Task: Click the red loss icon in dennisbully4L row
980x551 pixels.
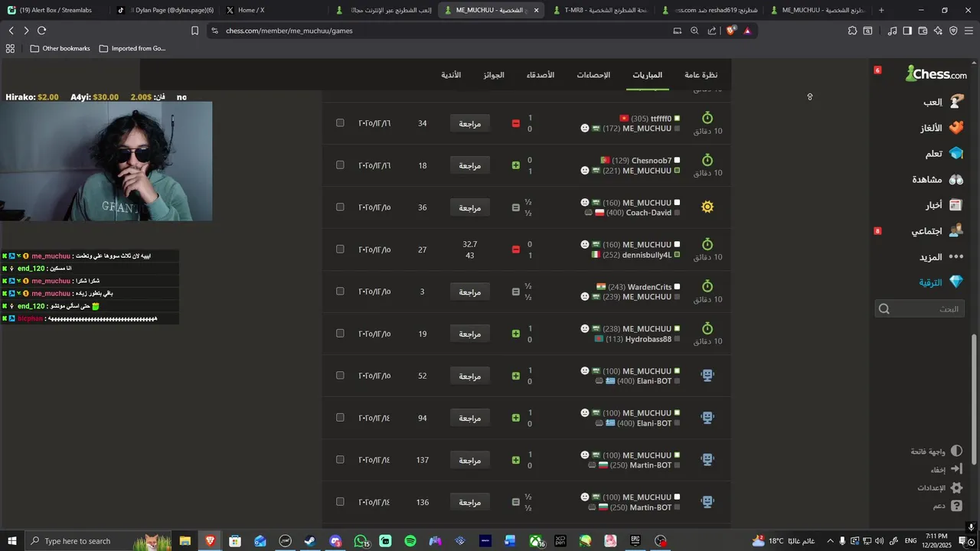Action: coord(515,249)
